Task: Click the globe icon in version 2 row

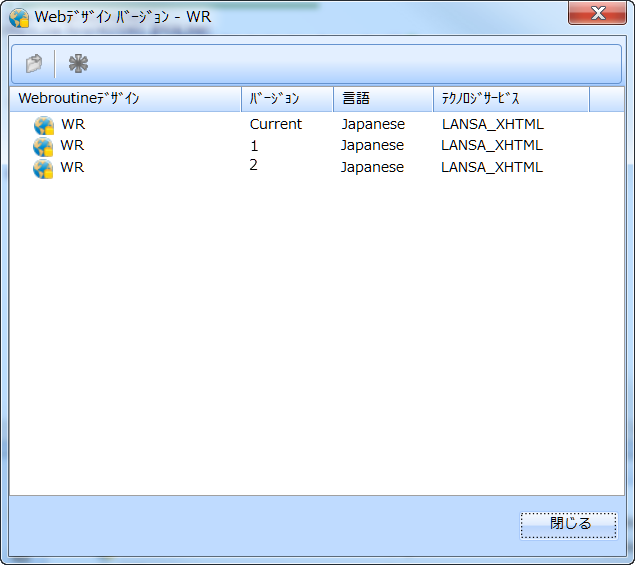Action: [43, 168]
